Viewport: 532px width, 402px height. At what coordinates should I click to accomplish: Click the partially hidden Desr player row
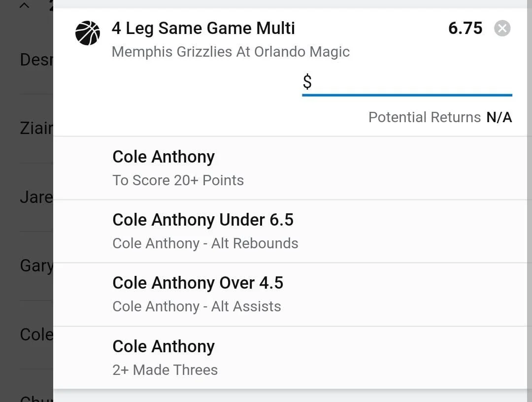[36, 60]
